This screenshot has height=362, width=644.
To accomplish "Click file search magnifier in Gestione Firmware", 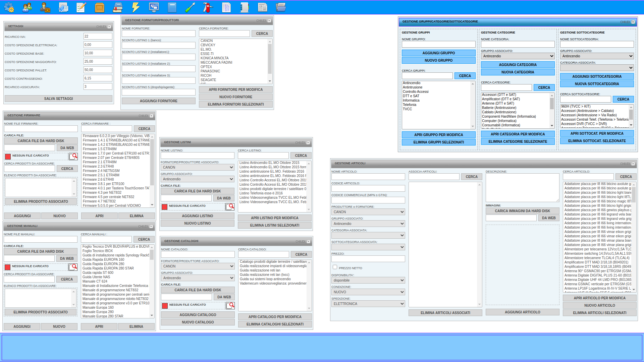I will (73, 157).
